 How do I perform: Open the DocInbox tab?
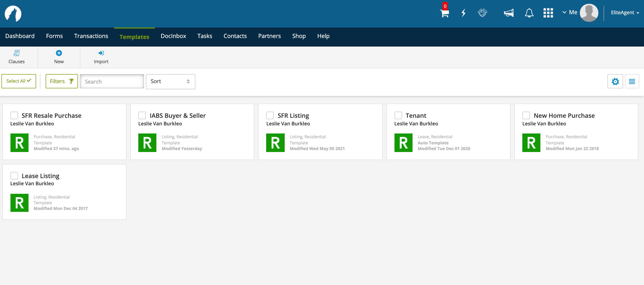(173, 36)
